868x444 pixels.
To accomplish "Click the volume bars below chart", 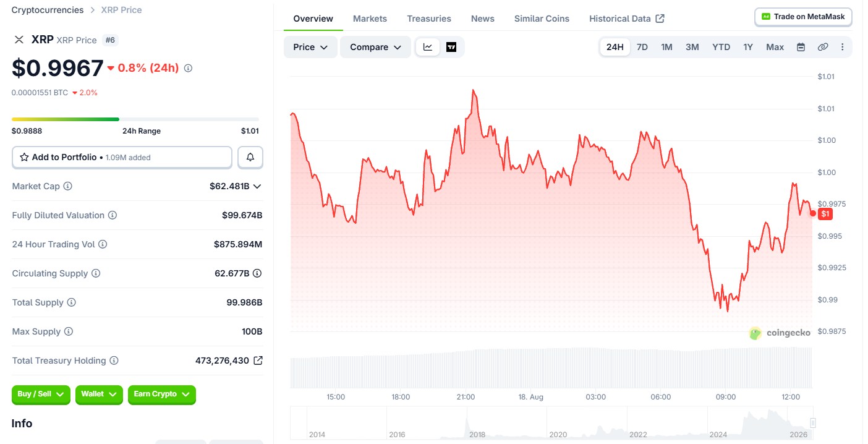I will pos(550,367).
